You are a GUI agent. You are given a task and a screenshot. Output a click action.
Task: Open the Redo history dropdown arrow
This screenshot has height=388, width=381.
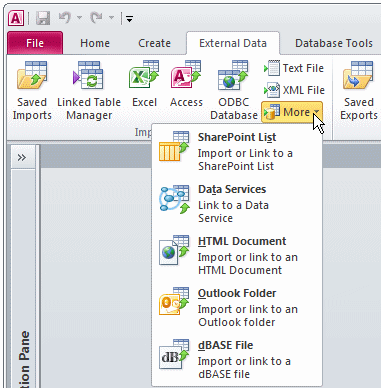click(111, 18)
